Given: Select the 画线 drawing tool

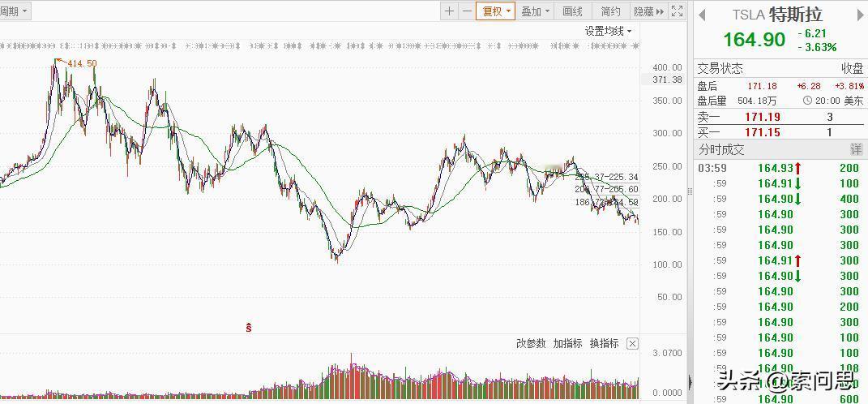Looking at the screenshot, I should (x=572, y=11).
